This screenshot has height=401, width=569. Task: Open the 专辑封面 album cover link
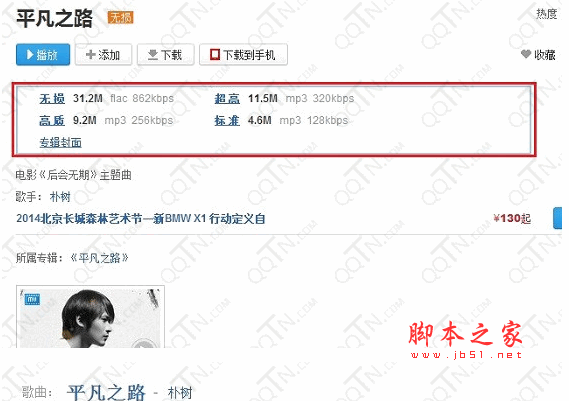[x=60, y=143]
